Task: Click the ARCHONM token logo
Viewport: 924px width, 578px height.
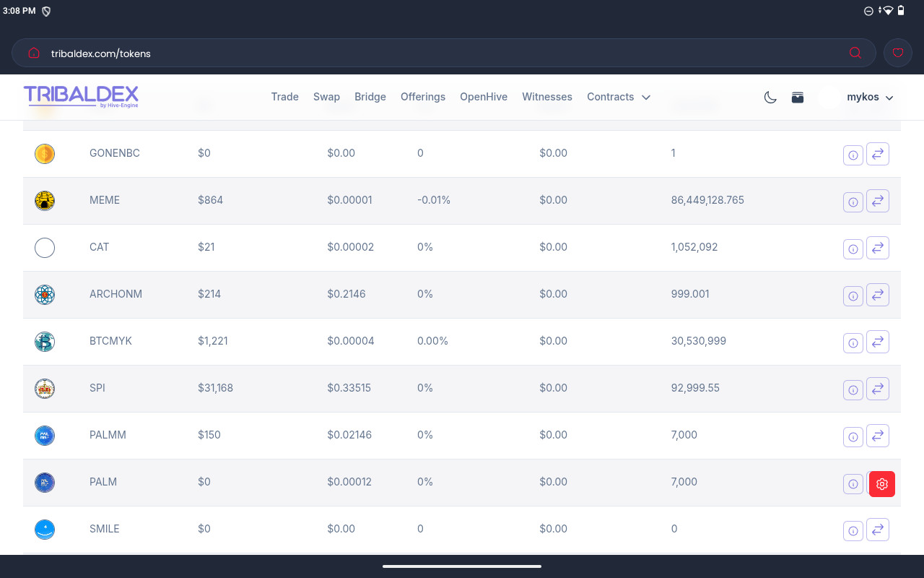Action: point(45,295)
